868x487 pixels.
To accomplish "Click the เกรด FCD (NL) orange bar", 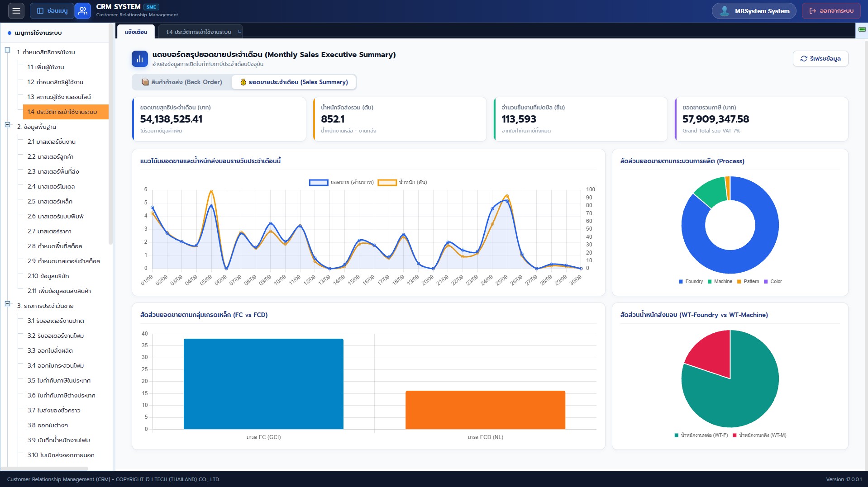I will 485,410.
